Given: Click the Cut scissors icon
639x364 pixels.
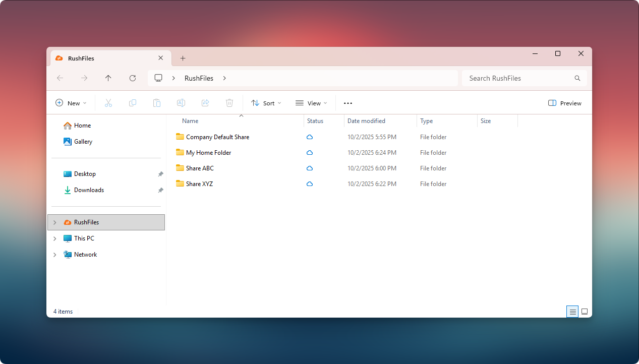Looking at the screenshot, I should [x=108, y=103].
